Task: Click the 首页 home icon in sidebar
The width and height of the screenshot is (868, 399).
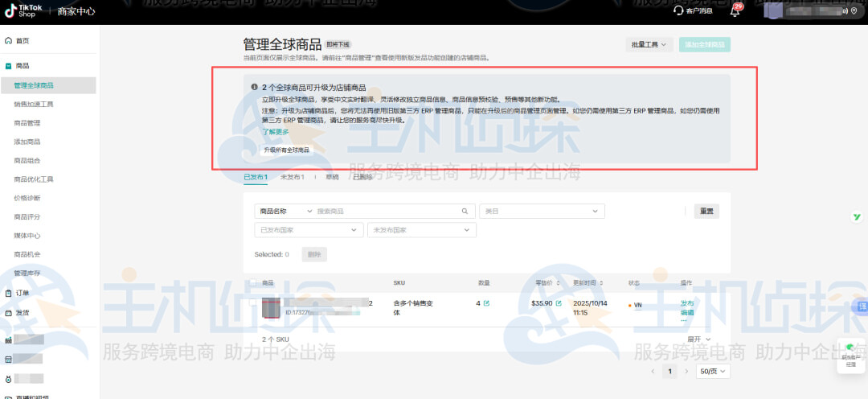Action: pos(8,41)
